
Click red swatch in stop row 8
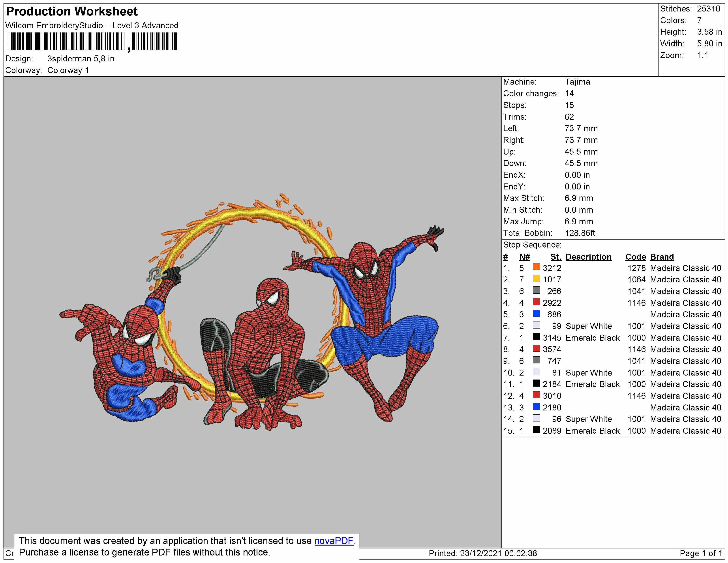[536, 348]
